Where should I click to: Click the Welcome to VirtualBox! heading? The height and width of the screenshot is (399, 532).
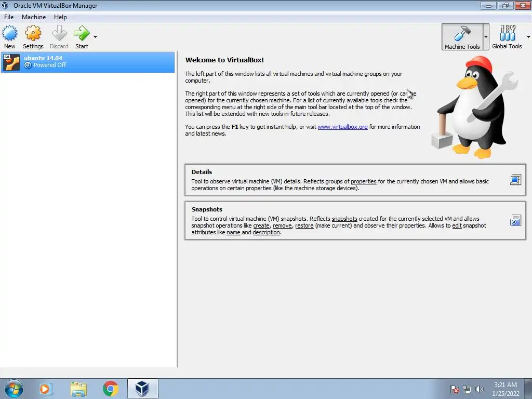224,60
